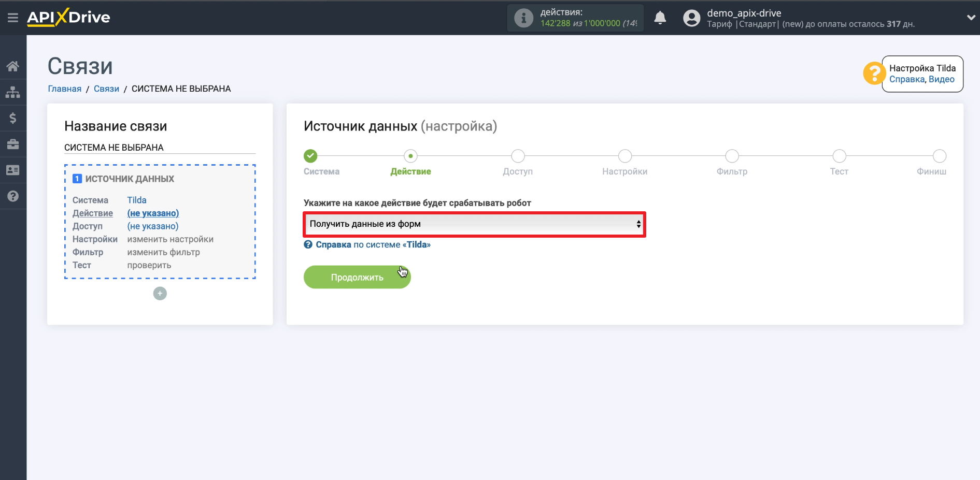Click Действие (не указано) link
Image resolution: width=980 pixels, height=480 pixels.
[153, 213]
